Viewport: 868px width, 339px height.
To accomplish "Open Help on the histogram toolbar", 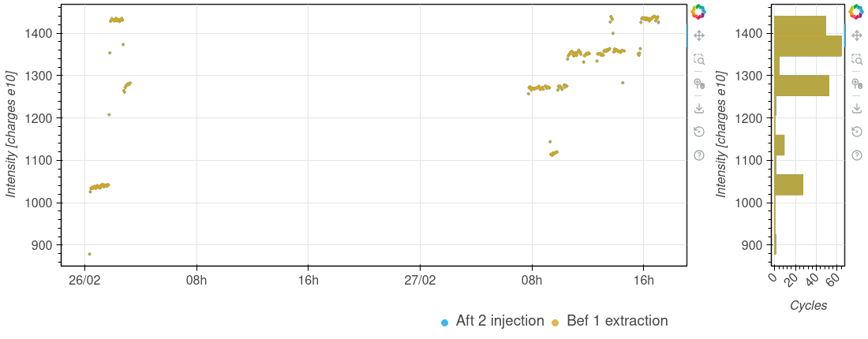I will click(x=856, y=155).
